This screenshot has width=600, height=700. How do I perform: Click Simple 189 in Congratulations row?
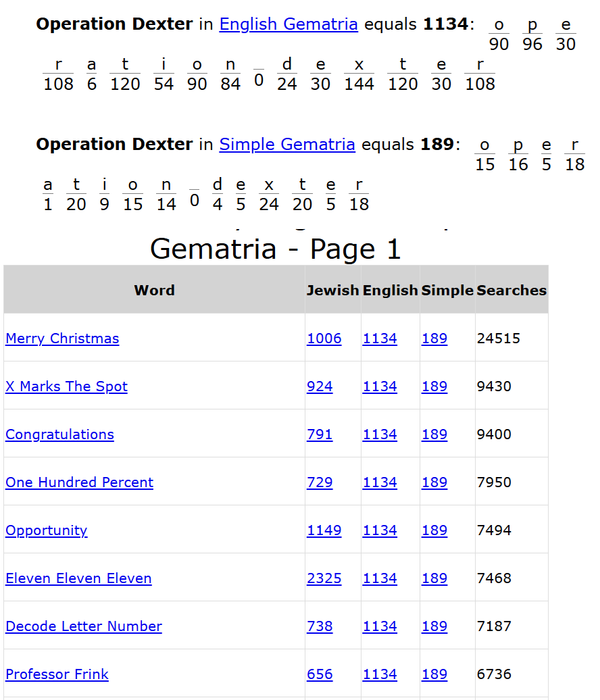point(434,435)
